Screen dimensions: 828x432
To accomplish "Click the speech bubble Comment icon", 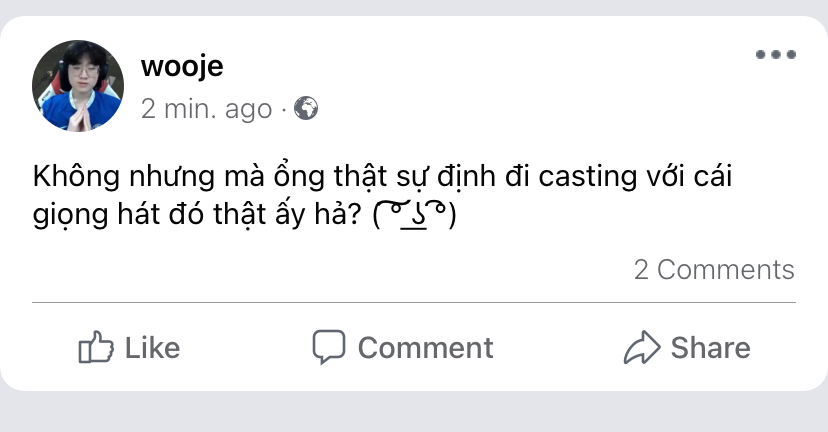I will click(328, 347).
